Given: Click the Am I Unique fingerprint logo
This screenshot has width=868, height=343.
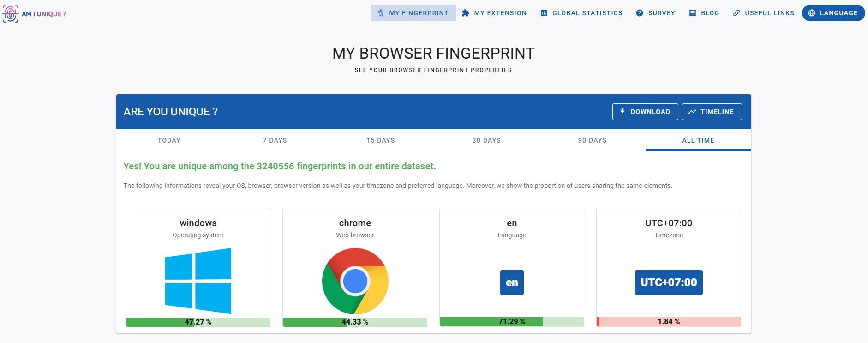Looking at the screenshot, I should [34, 14].
